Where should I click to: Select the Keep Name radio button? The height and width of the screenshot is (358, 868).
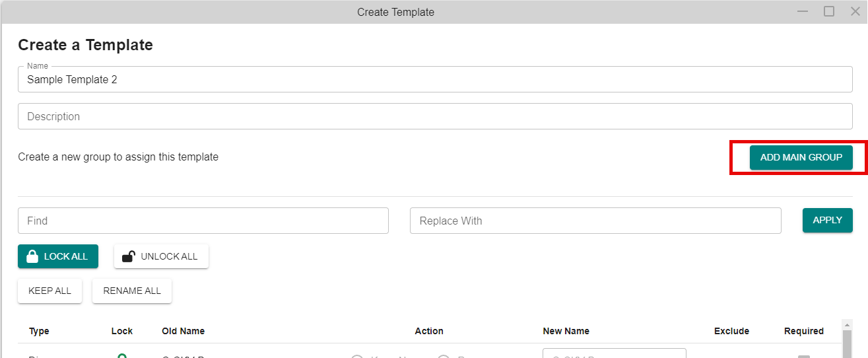point(357,357)
